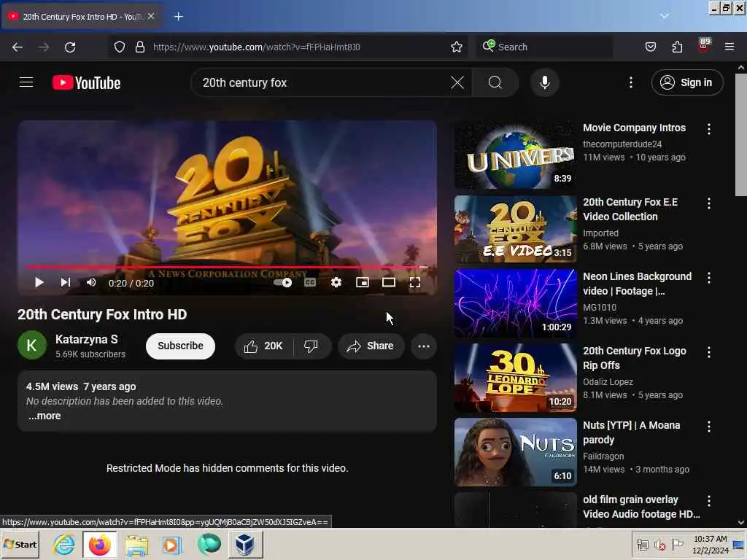Open more actions menu beside Share
This screenshot has height=560, width=747.
point(424,346)
